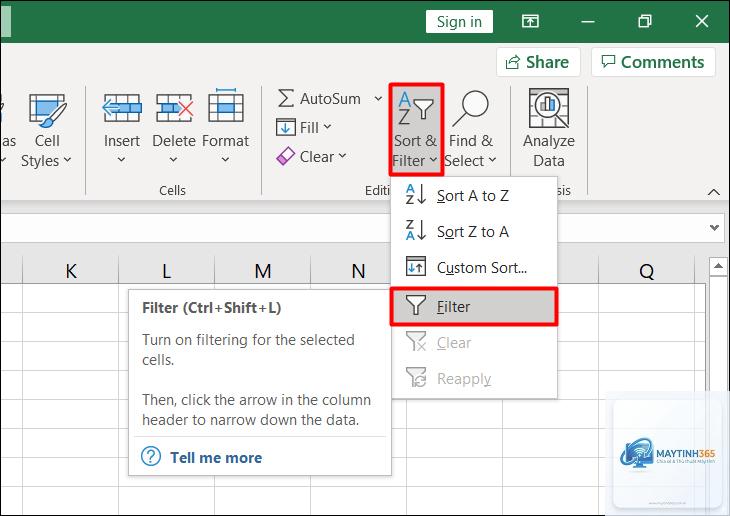Close the Excel window
This screenshot has width=730, height=516.
[702, 21]
